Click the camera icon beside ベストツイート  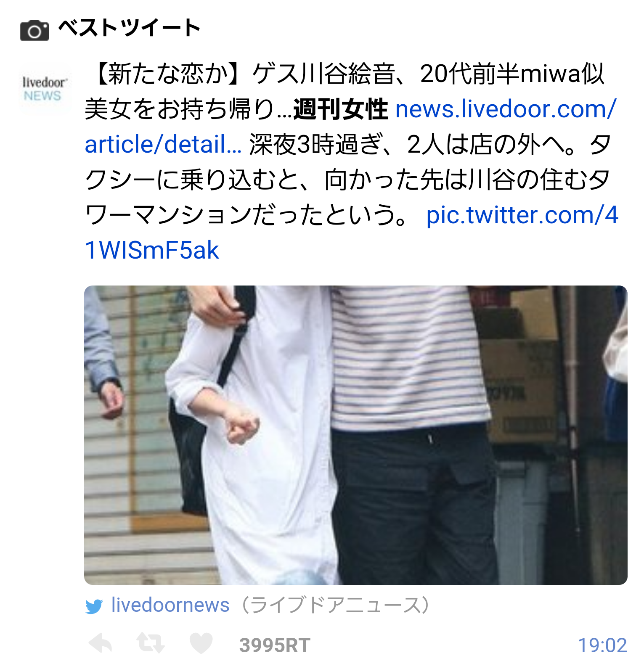(34, 30)
